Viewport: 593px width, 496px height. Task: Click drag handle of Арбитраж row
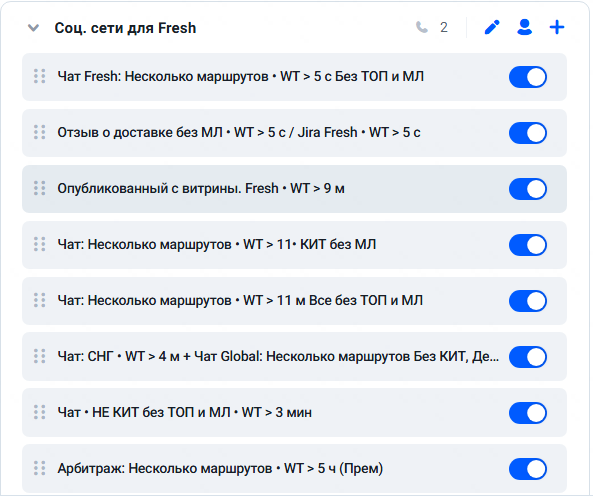39,468
